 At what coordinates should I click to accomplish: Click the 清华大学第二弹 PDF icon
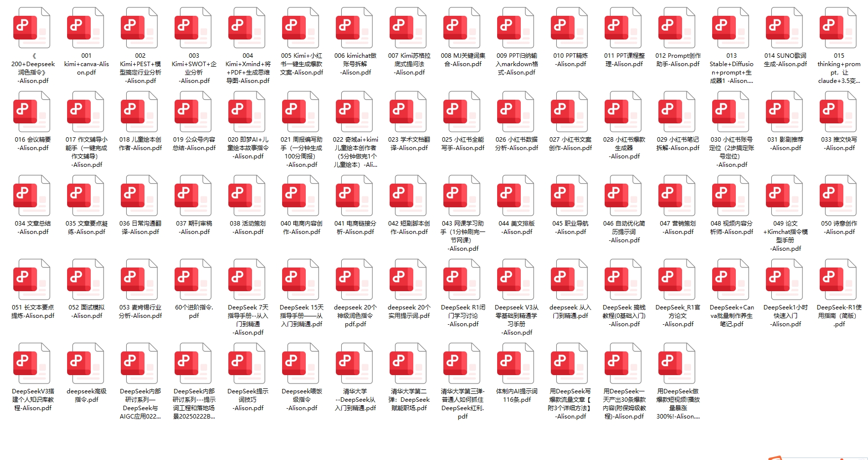[x=408, y=363]
